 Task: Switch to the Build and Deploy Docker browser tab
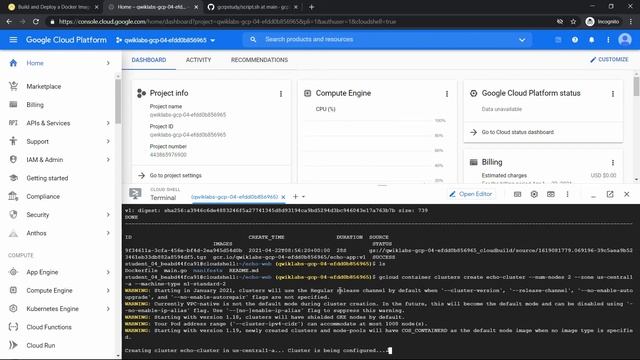point(53,7)
